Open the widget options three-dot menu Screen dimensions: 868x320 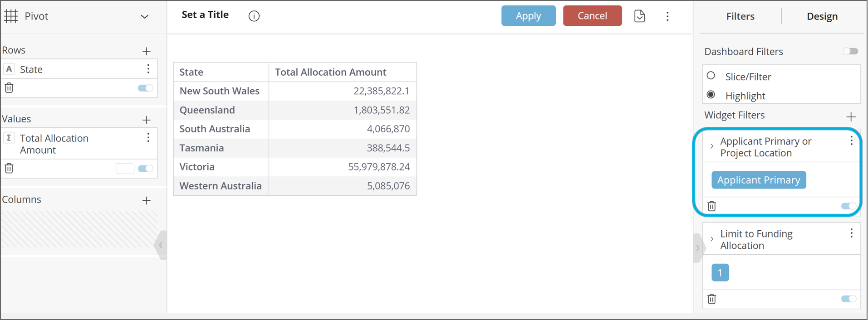point(667,16)
